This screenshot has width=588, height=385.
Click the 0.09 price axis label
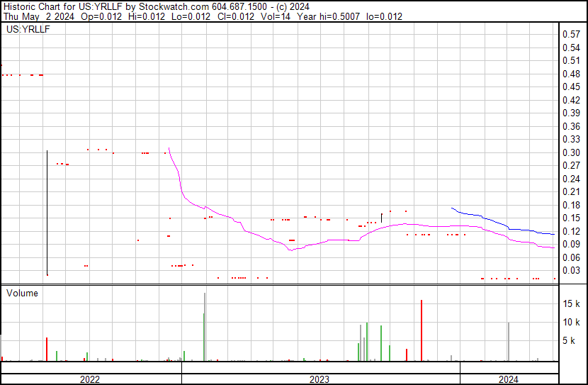click(x=571, y=245)
